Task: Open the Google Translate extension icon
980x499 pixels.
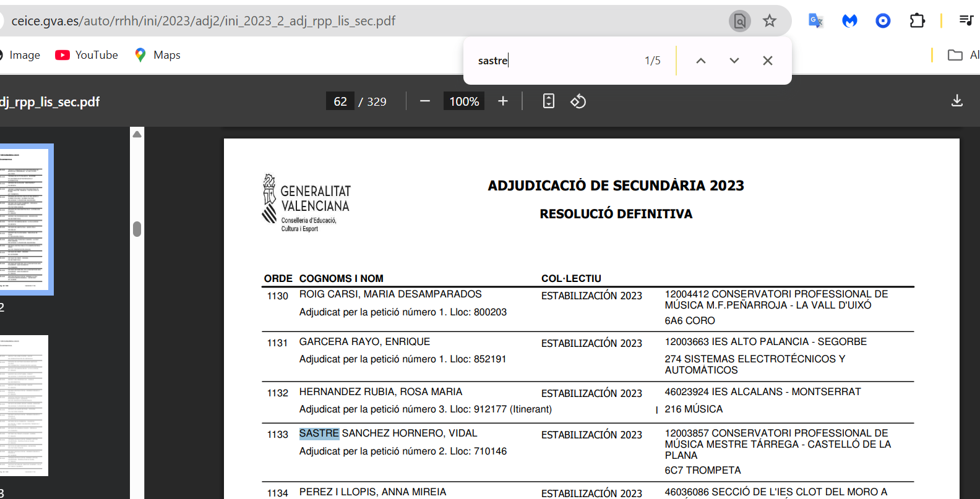Action: click(815, 21)
